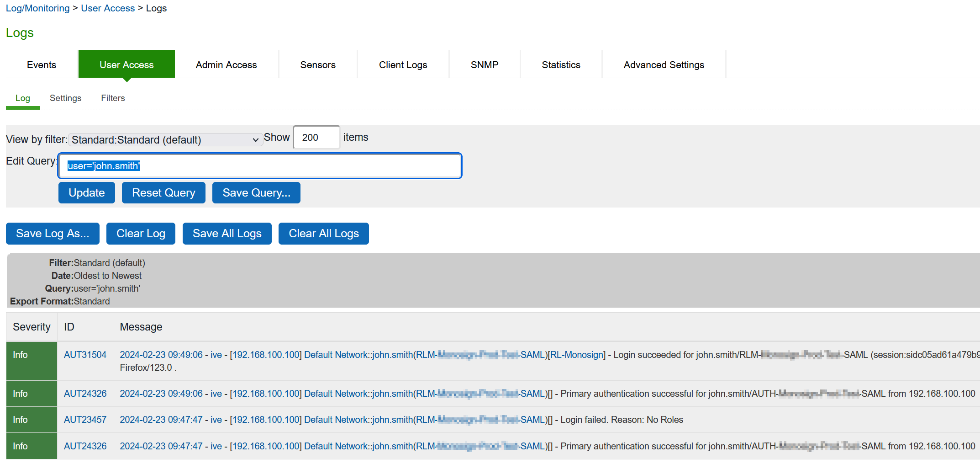Open the Admin Access tab

(x=226, y=65)
